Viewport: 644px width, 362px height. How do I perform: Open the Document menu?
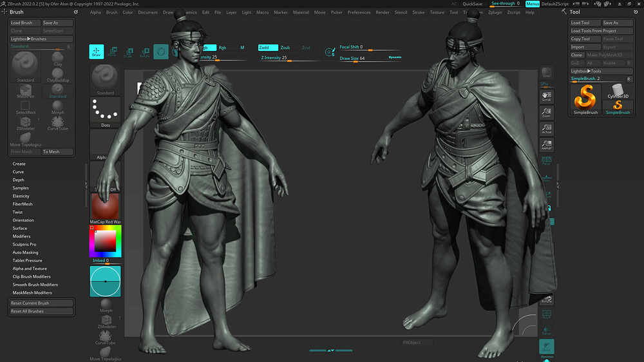148,12
